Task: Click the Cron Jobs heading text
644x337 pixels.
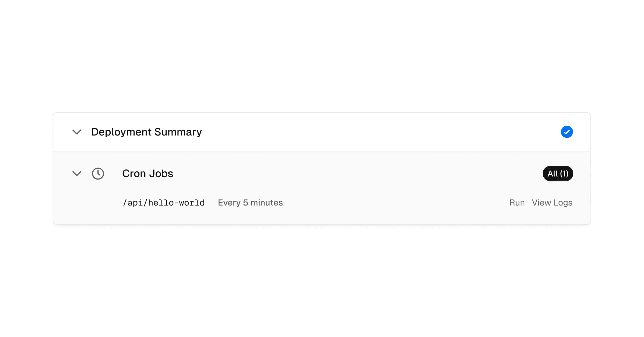Action: pyautogui.click(x=148, y=174)
